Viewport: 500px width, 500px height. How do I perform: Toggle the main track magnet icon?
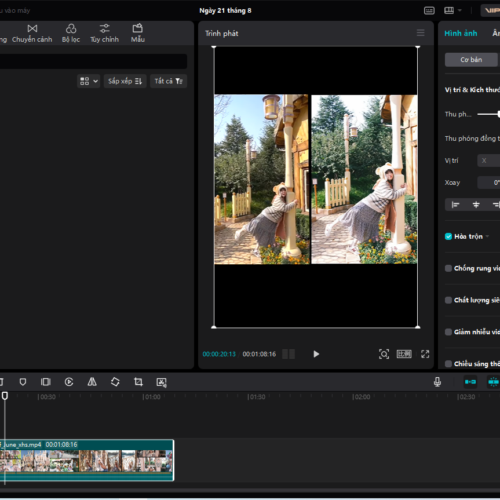pyautogui.click(x=470, y=382)
